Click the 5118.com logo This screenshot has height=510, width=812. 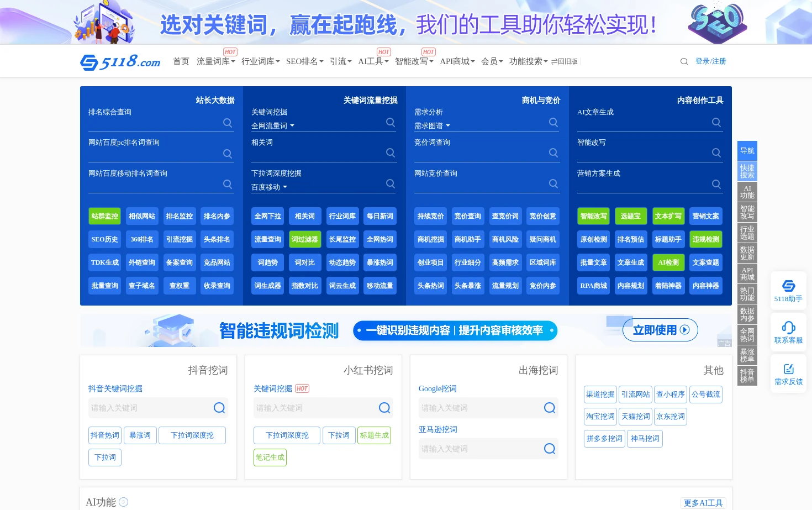120,61
